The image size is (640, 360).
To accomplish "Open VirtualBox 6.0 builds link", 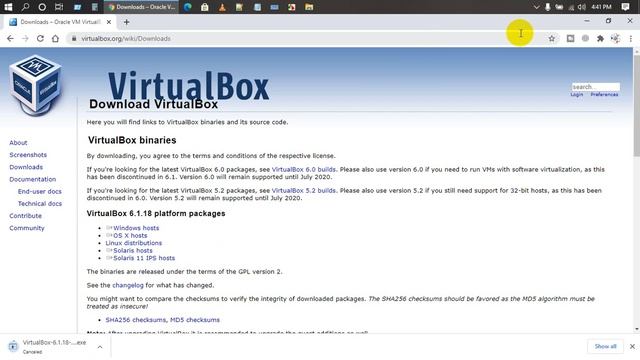I will point(304,169).
